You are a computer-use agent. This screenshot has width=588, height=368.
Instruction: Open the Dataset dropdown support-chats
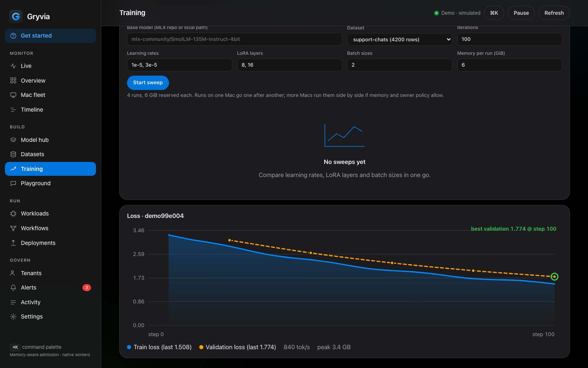click(x=399, y=39)
